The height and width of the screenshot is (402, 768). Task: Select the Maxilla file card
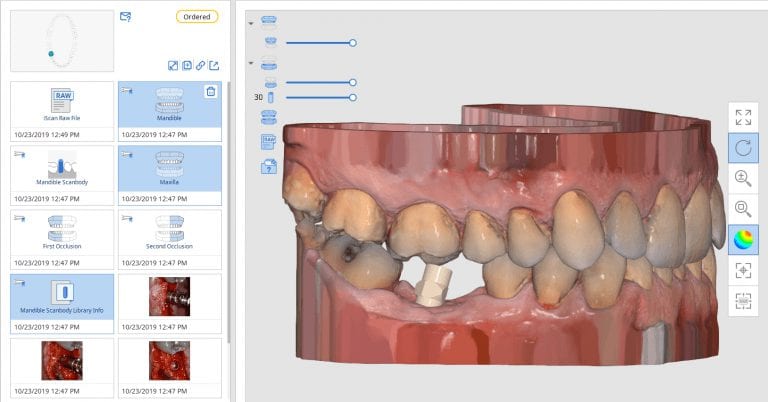coord(169,175)
